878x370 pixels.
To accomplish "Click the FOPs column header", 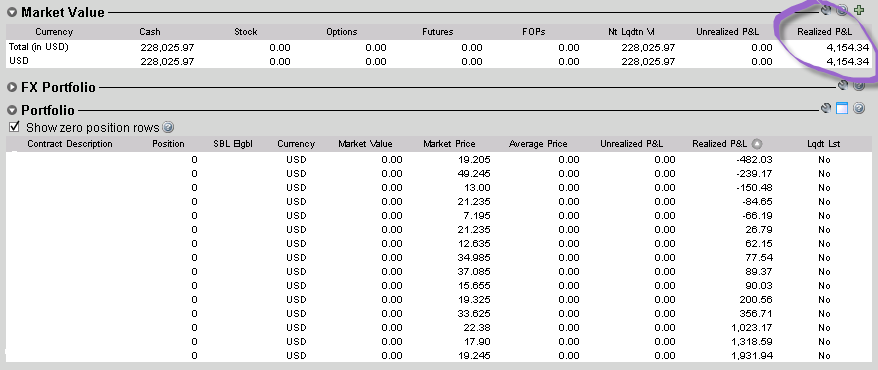I will 535,32.
